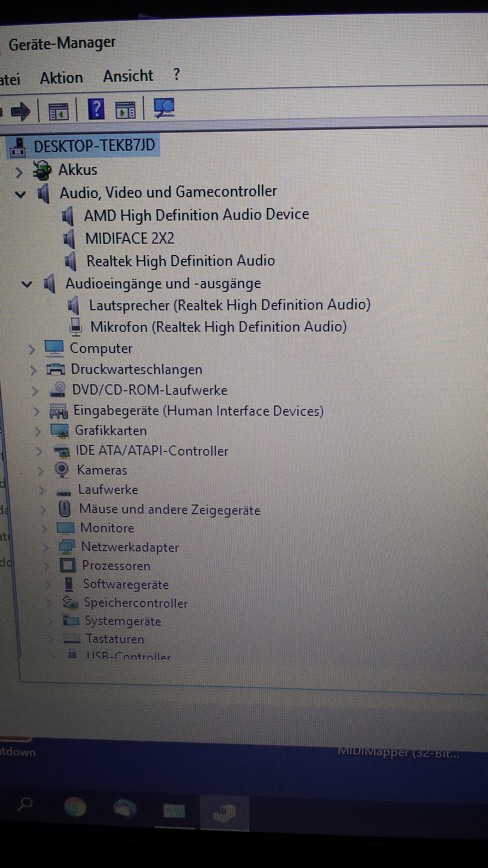This screenshot has width=488, height=868.
Task: Click the blue app icon next to Chrome
Action: click(x=125, y=808)
